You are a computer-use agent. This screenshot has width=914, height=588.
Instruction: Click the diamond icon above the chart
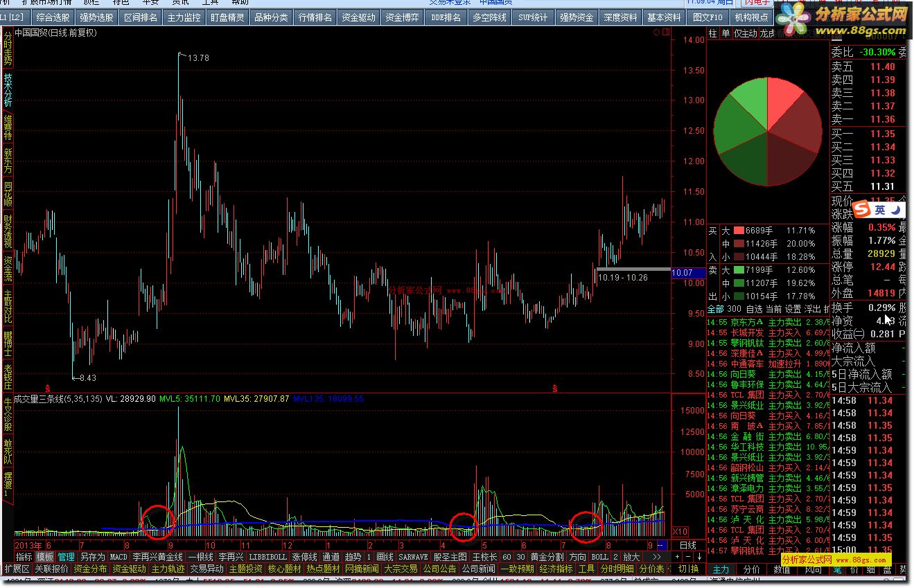click(656, 33)
